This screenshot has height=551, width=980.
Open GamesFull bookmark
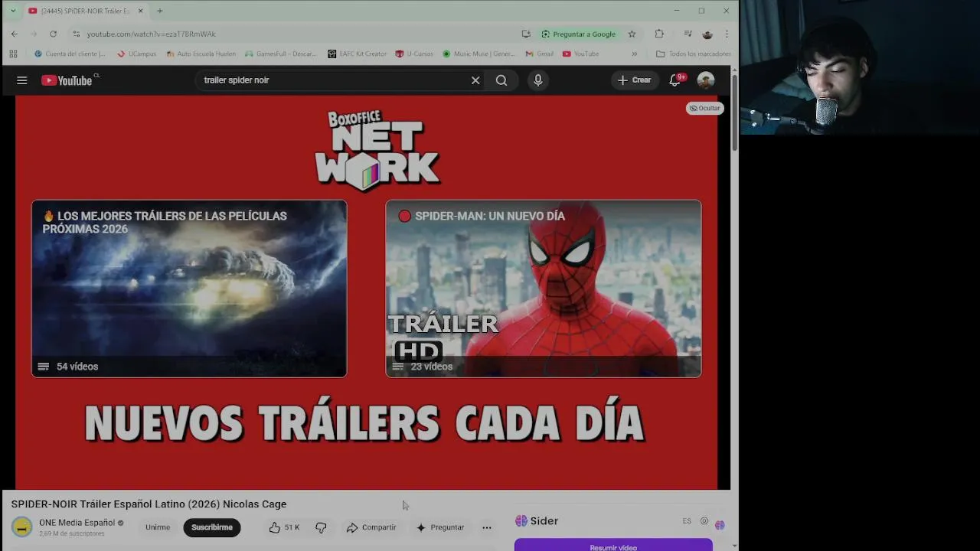[280, 54]
